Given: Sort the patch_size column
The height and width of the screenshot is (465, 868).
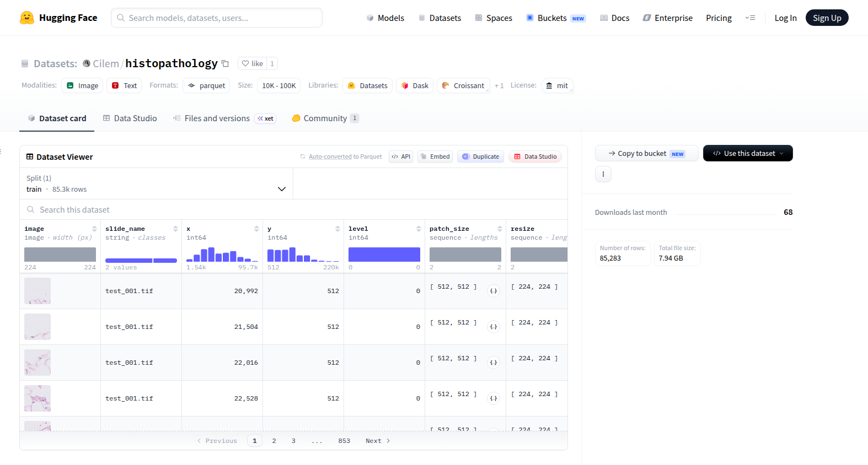Looking at the screenshot, I should pos(500,229).
